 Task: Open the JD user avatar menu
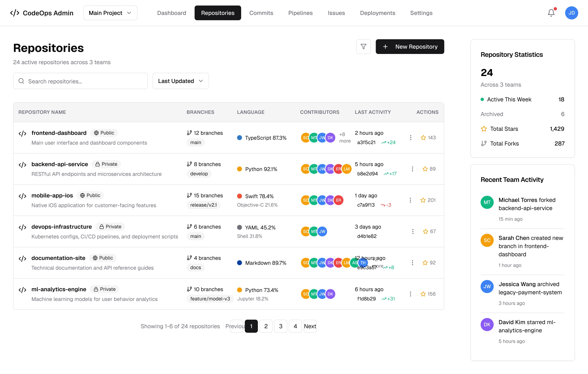(571, 13)
